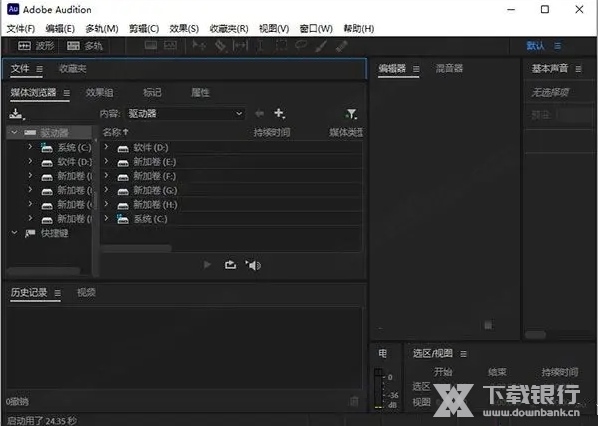Open the 帮助(H) menu
This screenshot has height=426, width=598.
click(x=359, y=29)
